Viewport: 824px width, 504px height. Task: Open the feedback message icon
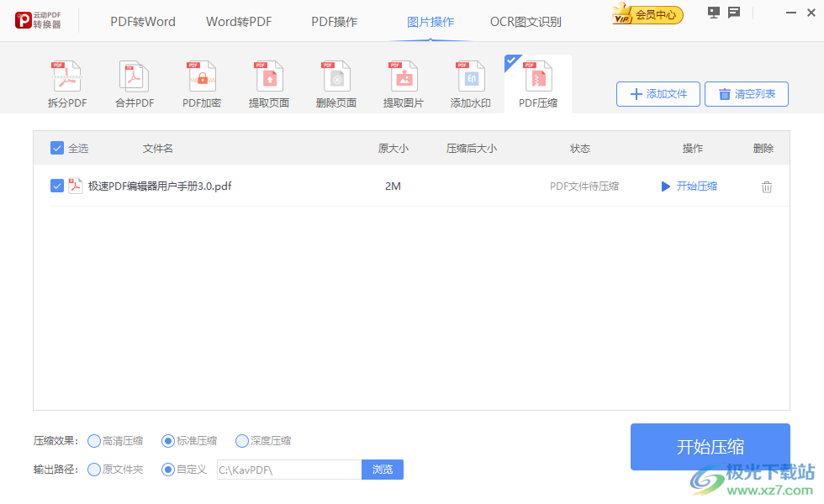(734, 12)
